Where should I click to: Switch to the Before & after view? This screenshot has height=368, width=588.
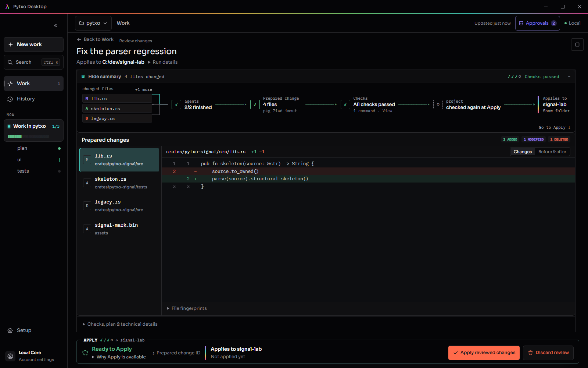(x=552, y=152)
